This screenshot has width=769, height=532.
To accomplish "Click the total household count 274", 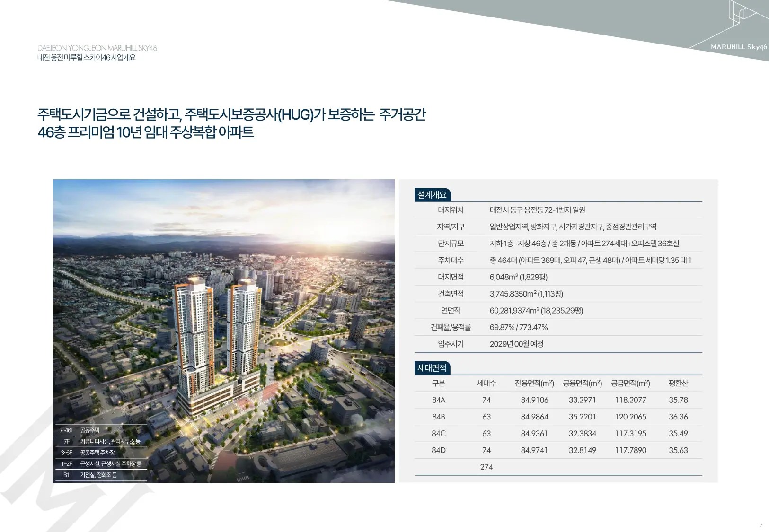I will coord(486,467).
